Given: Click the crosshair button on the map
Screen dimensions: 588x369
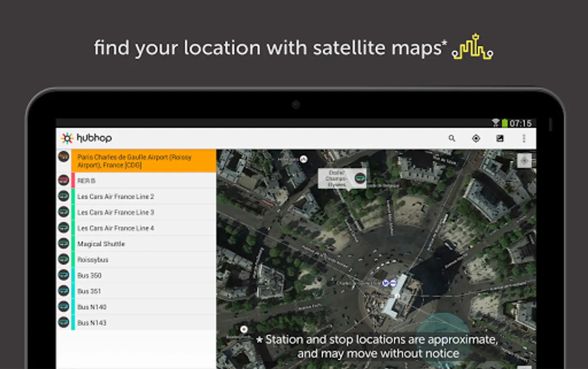Looking at the screenshot, I should (x=524, y=161).
